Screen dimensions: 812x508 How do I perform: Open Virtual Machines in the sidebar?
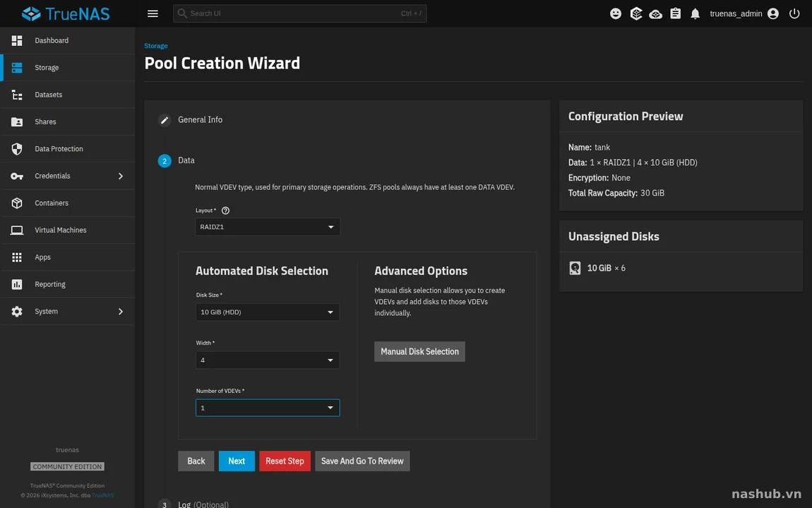point(68,230)
